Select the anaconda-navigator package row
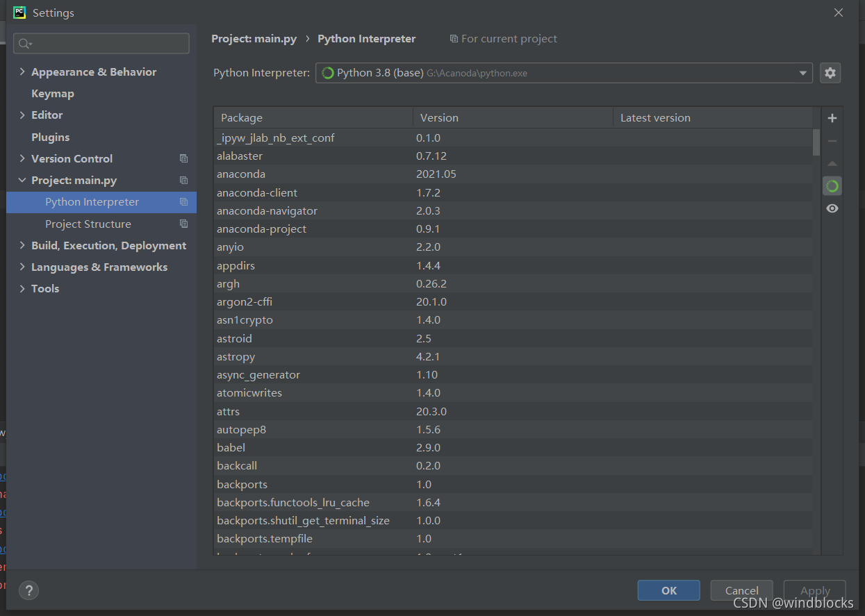The image size is (865, 616). tap(513, 210)
